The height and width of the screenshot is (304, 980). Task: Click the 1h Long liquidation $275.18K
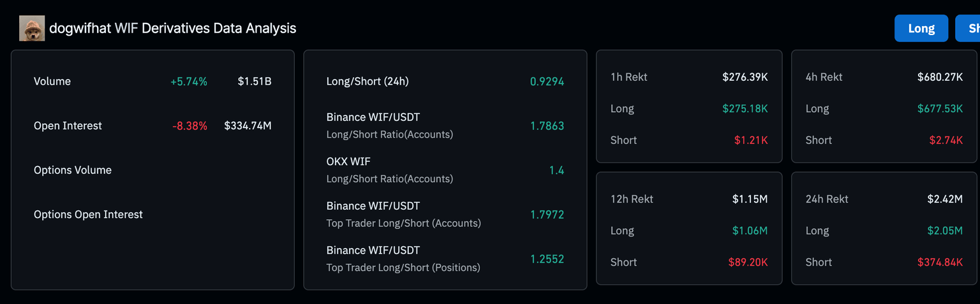tap(745, 108)
